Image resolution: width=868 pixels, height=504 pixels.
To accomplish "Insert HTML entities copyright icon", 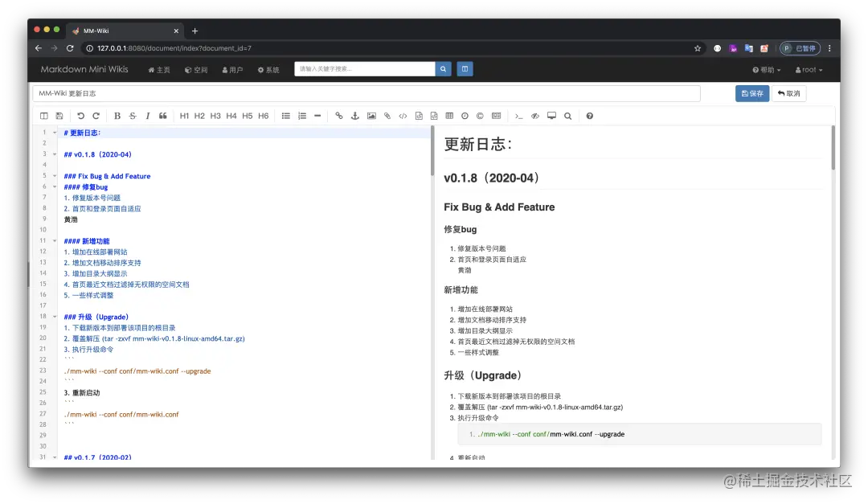I will 480,116.
